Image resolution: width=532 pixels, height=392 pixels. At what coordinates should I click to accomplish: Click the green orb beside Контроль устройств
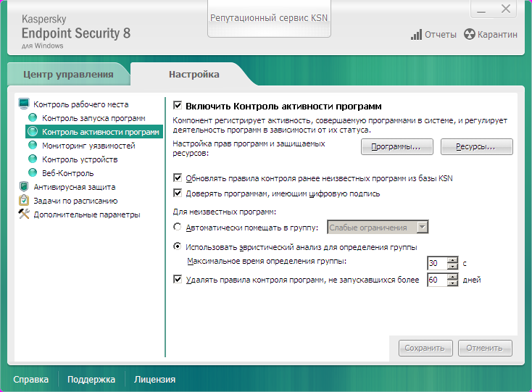[x=33, y=159]
